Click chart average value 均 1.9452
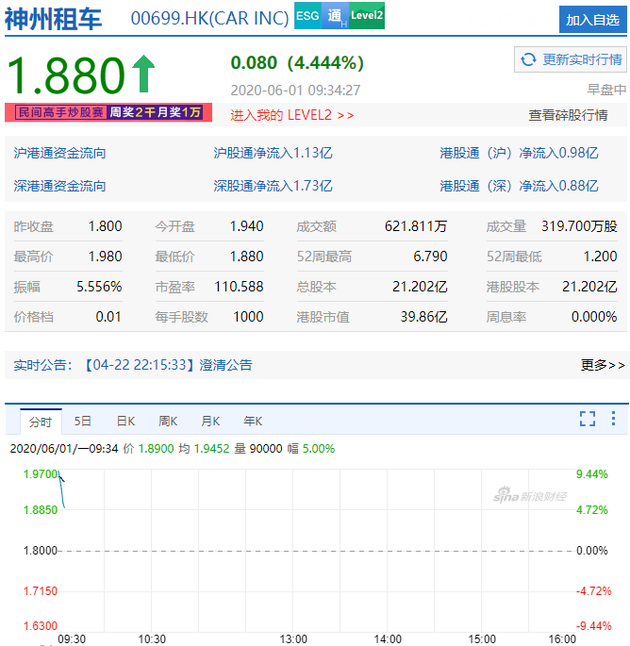Screen dimensions: 630x646 pyautogui.click(x=204, y=449)
